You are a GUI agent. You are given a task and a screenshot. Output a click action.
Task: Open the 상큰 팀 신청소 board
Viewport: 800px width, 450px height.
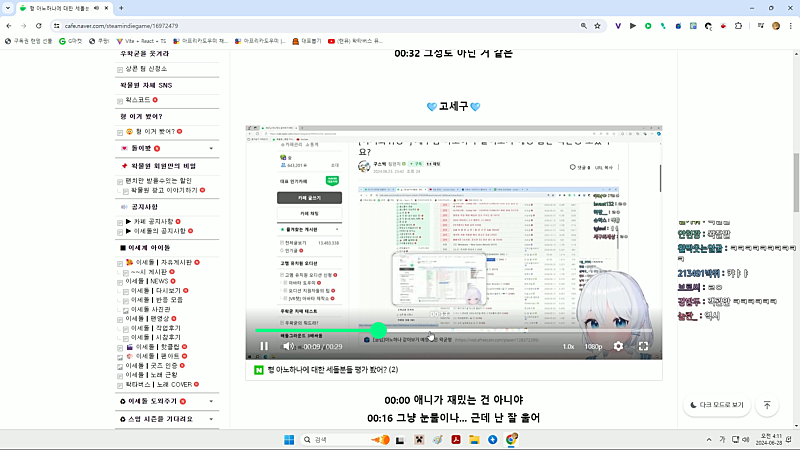[146, 69]
